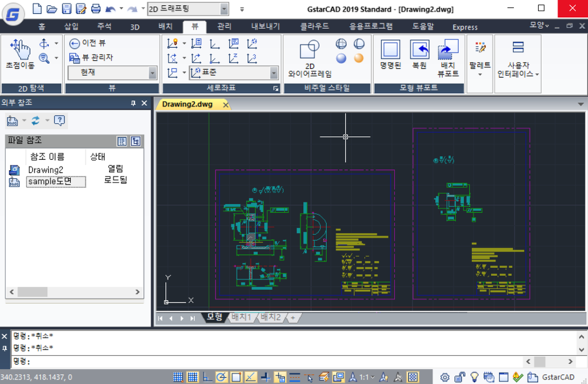The width and height of the screenshot is (588, 384).
Task: Toggle ortho mode in the status bar
Action: point(207,377)
